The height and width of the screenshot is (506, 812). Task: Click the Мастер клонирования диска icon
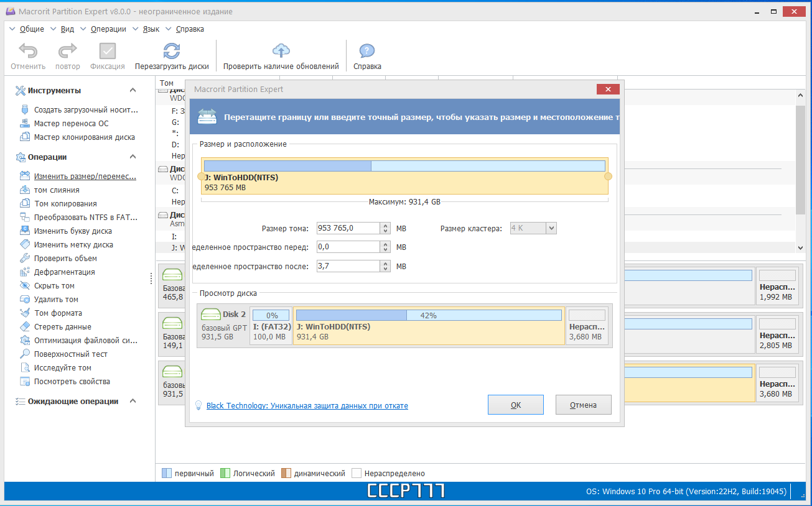pyautogui.click(x=25, y=137)
